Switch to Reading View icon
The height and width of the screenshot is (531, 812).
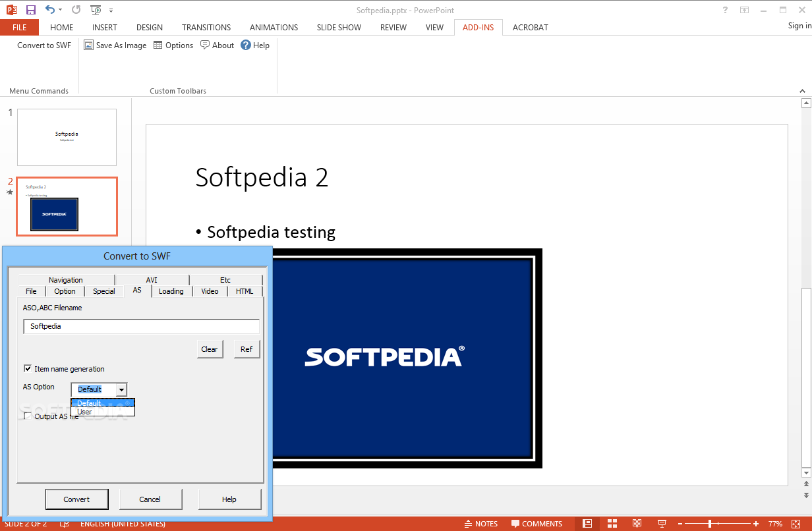637,524
